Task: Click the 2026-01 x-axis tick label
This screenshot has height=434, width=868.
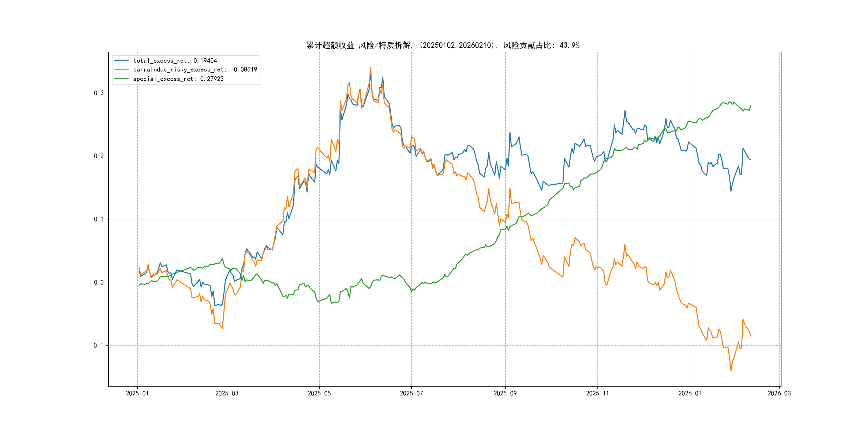Action: [690, 393]
